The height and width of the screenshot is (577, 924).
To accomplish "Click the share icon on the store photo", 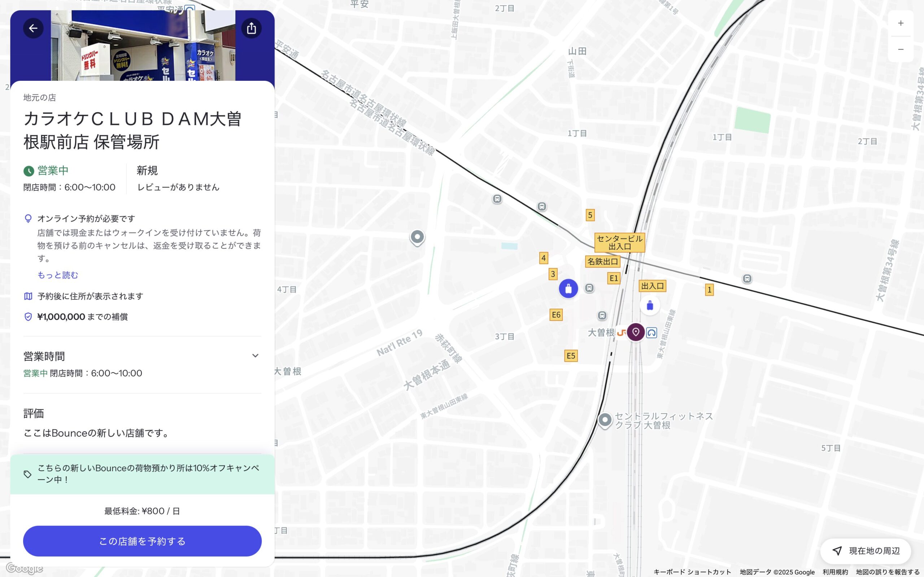I will click(251, 28).
